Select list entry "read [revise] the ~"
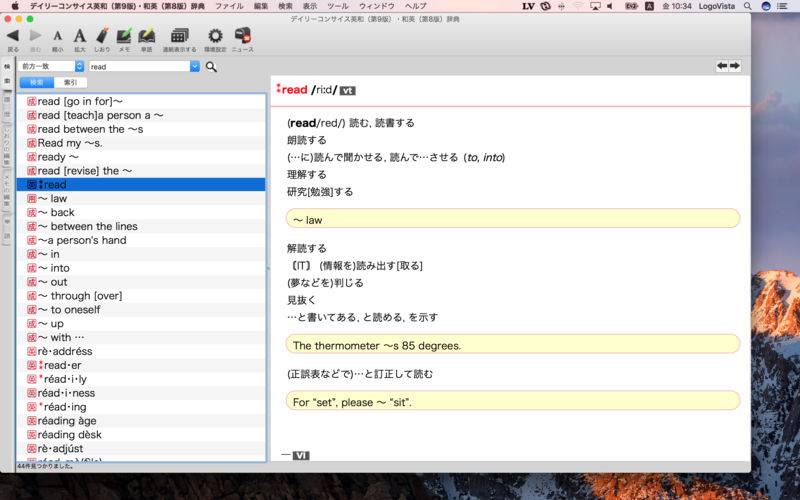800x500 pixels. click(141, 170)
